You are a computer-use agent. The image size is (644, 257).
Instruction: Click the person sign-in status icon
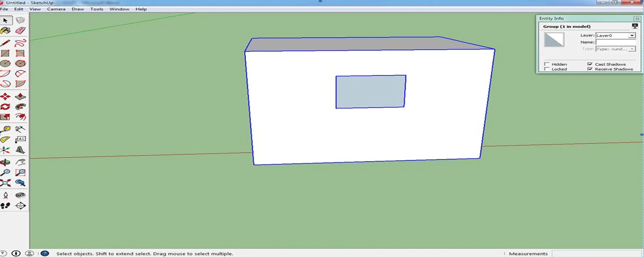[29, 253]
